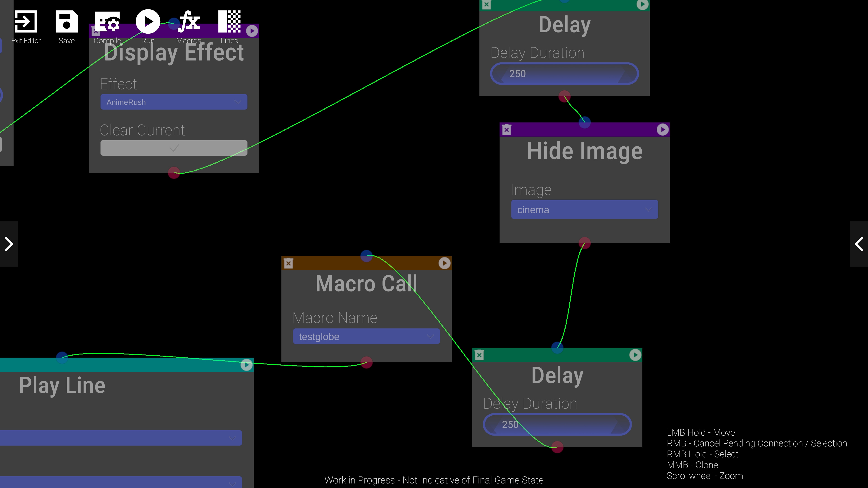Click the Display Effect output connector
Screen dimensions: 868x488
pyautogui.click(x=174, y=173)
